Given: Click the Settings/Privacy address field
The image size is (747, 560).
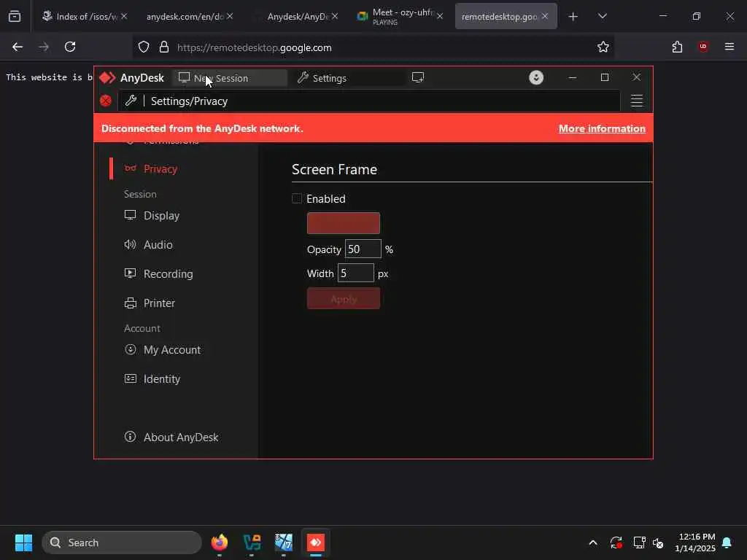Looking at the screenshot, I should pyautogui.click(x=369, y=101).
